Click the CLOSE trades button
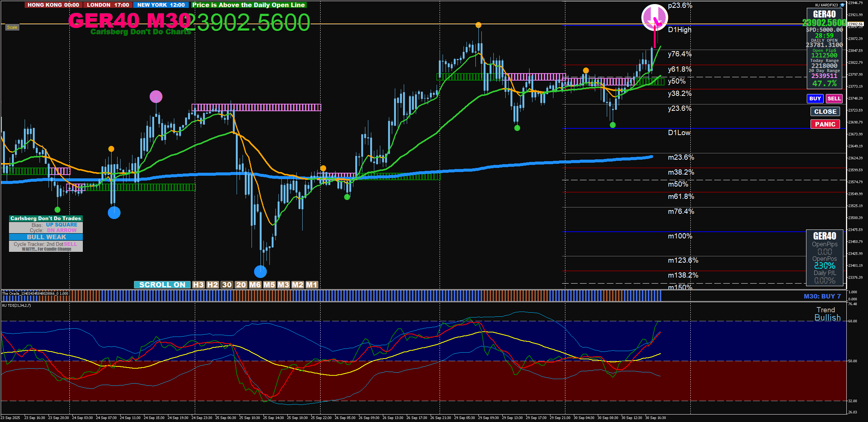Image resolution: width=868 pixels, height=422 pixels. coord(825,112)
